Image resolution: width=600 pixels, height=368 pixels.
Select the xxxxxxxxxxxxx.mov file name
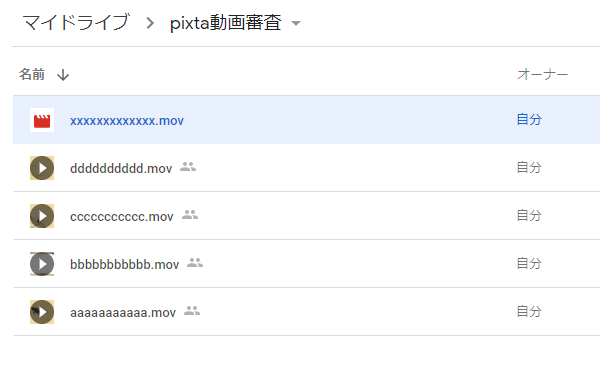point(127,121)
